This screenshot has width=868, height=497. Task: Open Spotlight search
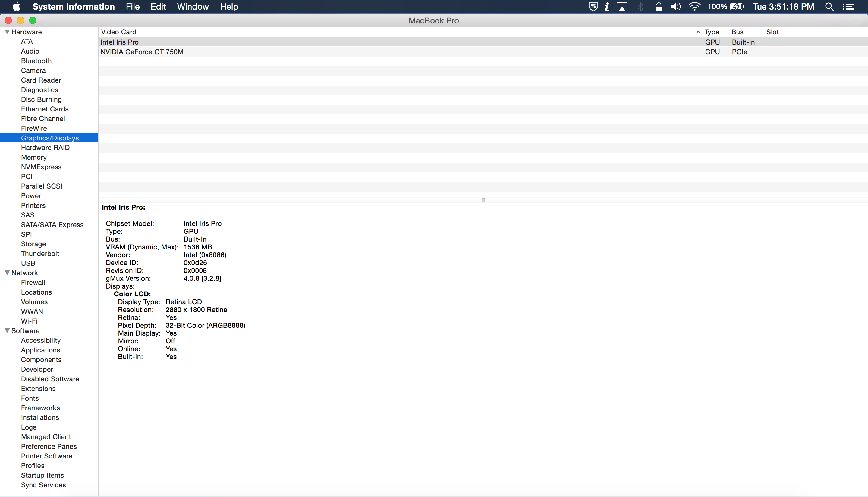829,7
